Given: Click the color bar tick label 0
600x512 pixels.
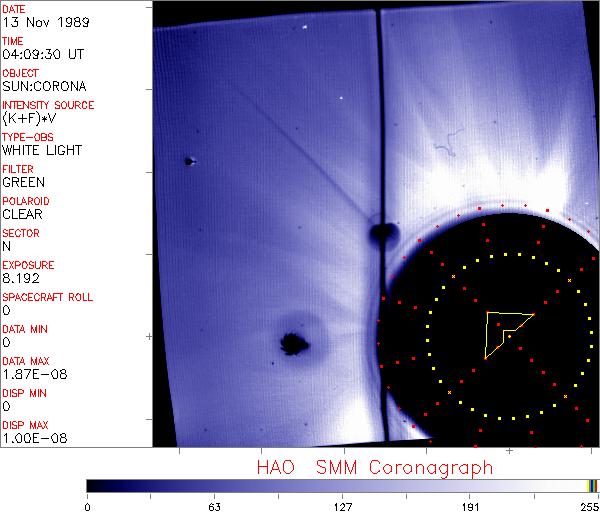Looking at the screenshot, I should [x=88, y=507].
